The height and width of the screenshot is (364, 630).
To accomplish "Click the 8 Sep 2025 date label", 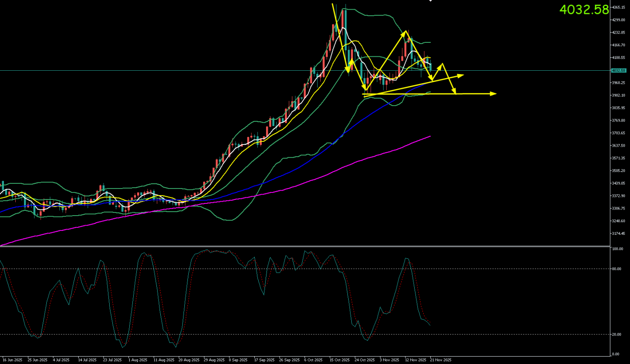I will pyautogui.click(x=237, y=360).
